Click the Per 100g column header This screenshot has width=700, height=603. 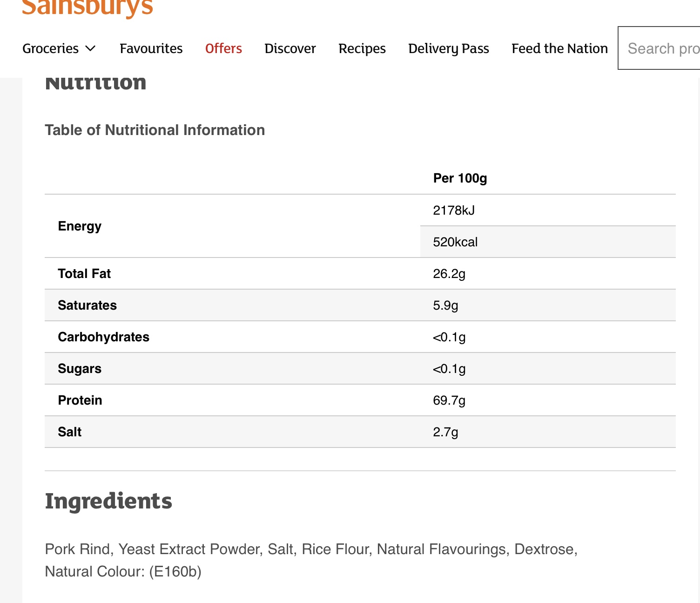(x=460, y=178)
